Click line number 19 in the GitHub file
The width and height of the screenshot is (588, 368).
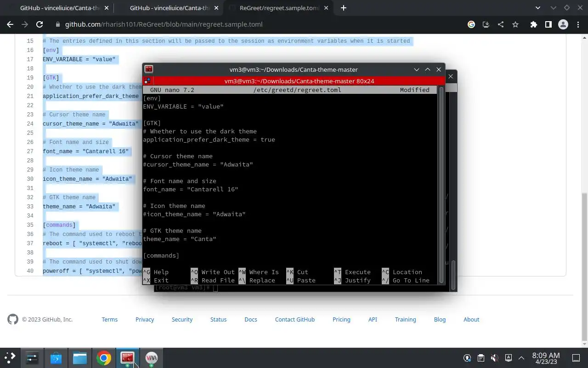[x=30, y=78]
